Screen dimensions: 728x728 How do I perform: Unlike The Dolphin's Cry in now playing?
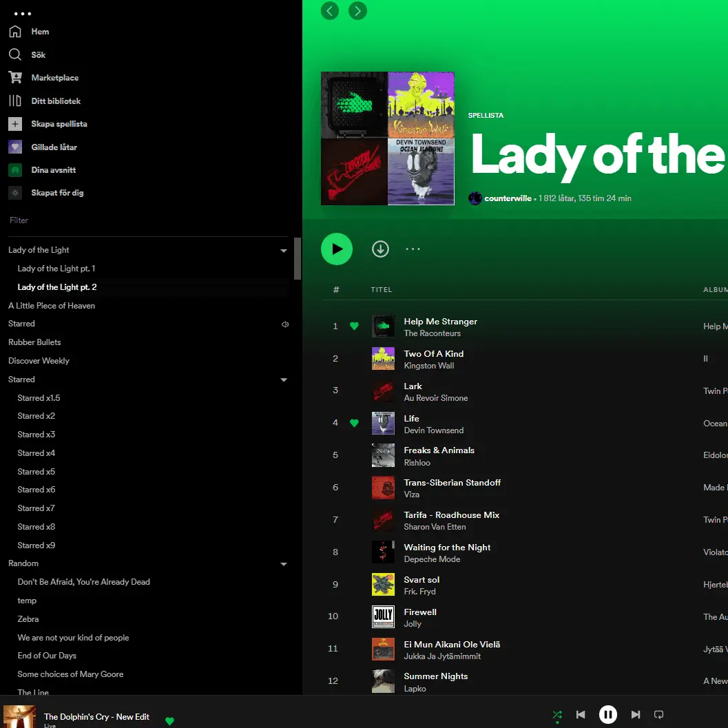170,721
